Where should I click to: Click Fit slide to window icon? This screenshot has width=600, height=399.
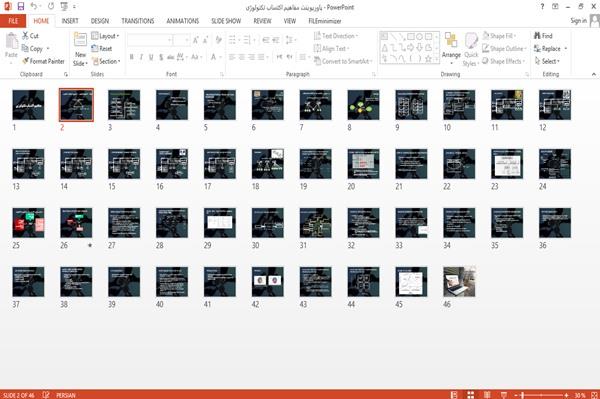coord(594,395)
